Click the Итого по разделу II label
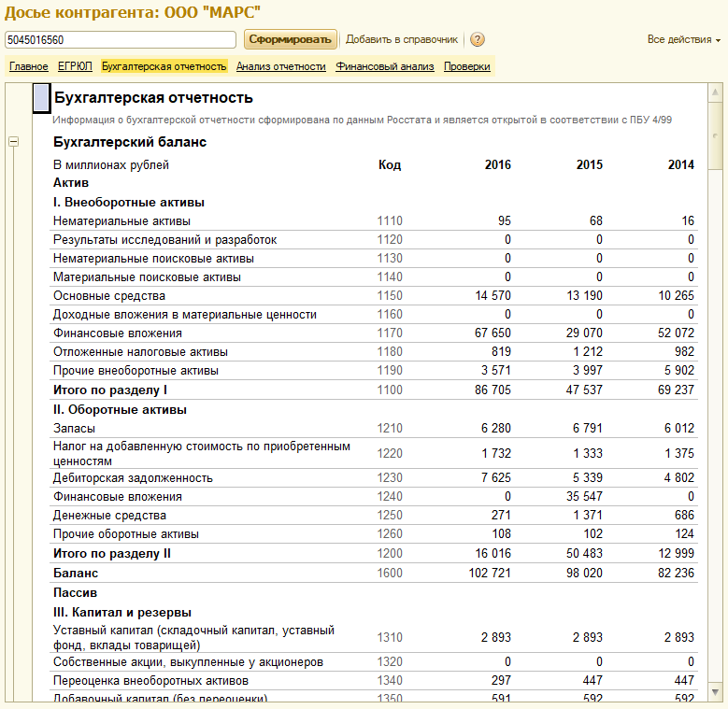Screen dimensions: 728x709 click(112, 554)
